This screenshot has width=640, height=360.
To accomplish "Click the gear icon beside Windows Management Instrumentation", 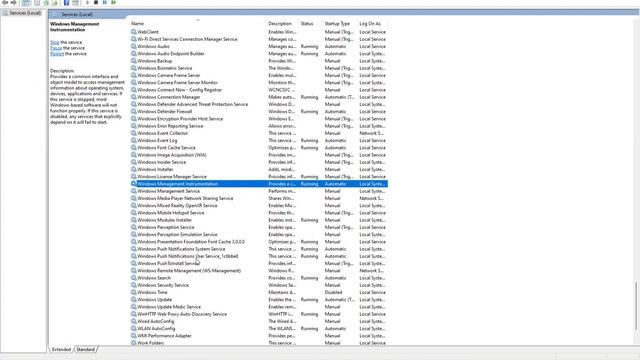I will coord(133,184).
